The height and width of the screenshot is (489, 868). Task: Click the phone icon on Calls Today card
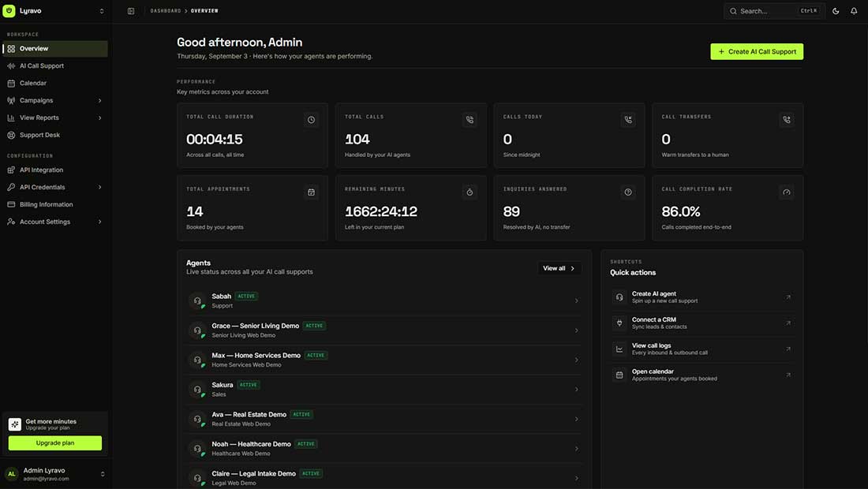628,120
